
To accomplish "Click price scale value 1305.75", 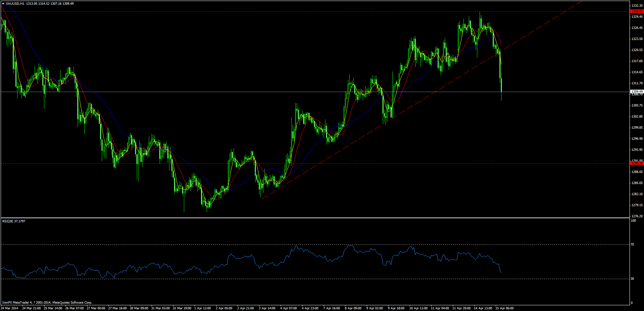I will click(x=637, y=105).
